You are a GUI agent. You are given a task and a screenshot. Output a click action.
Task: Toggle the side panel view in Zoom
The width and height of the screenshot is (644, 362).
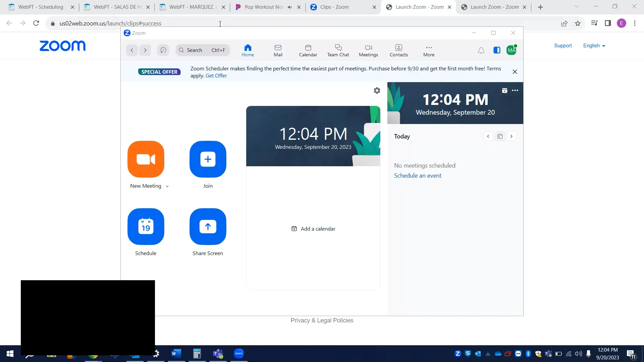click(496, 50)
